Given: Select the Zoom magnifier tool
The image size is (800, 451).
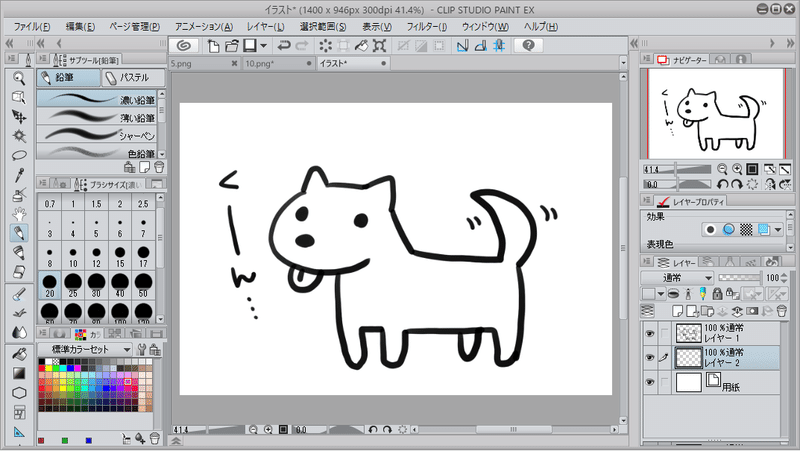Looking at the screenshot, I should click(x=19, y=78).
